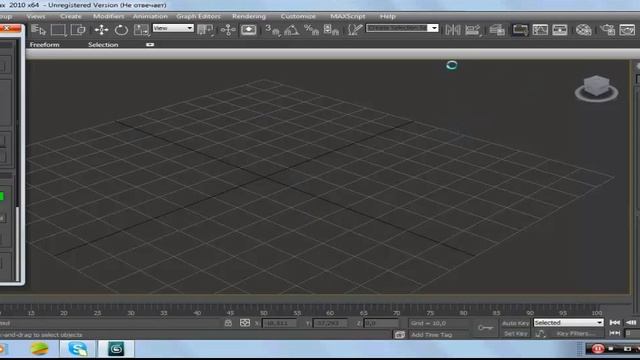Click the Z coordinate field
The height and width of the screenshot is (360, 640).
coord(381,323)
